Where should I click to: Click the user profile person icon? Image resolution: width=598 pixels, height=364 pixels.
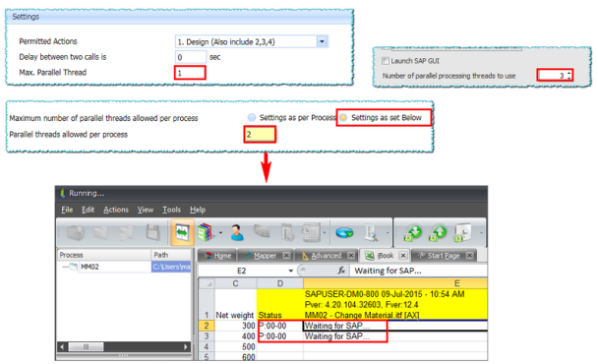[x=237, y=232]
